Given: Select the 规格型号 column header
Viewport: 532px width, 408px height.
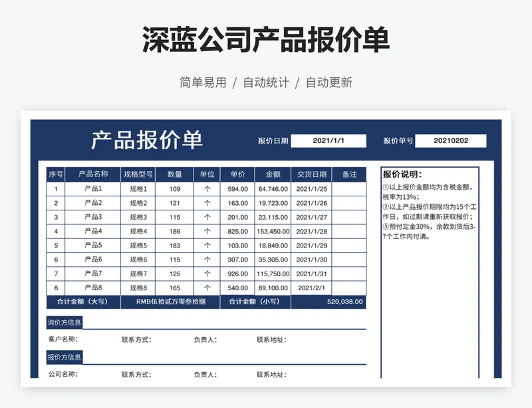Looking at the screenshot, I should 138,174.
